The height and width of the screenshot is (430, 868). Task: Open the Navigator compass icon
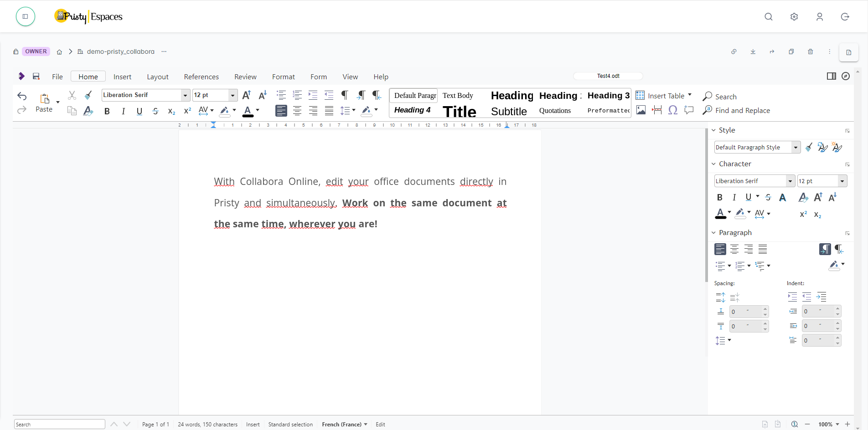pos(846,76)
